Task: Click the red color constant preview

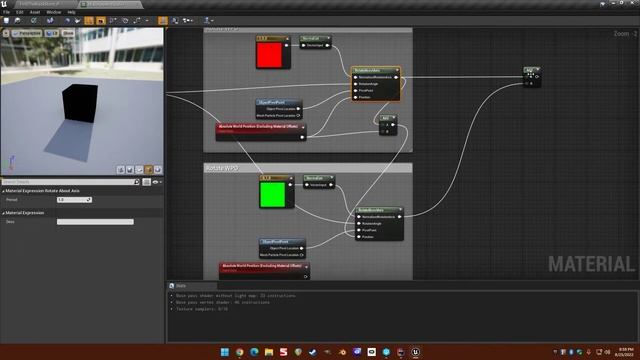Action: [269, 55]
